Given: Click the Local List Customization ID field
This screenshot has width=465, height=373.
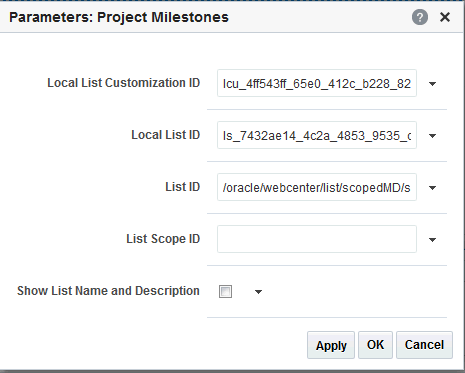Looking at the screenshot, I should tap(317, 83).
